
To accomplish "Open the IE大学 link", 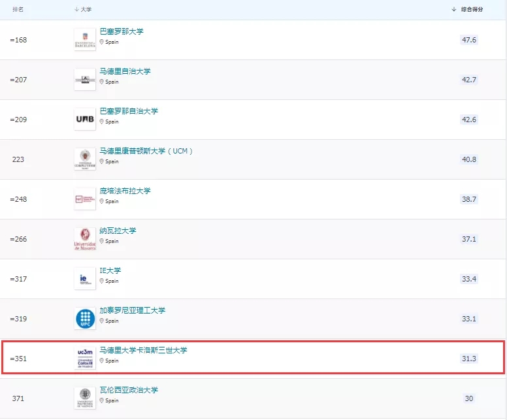I will click(x=110, y=270).
